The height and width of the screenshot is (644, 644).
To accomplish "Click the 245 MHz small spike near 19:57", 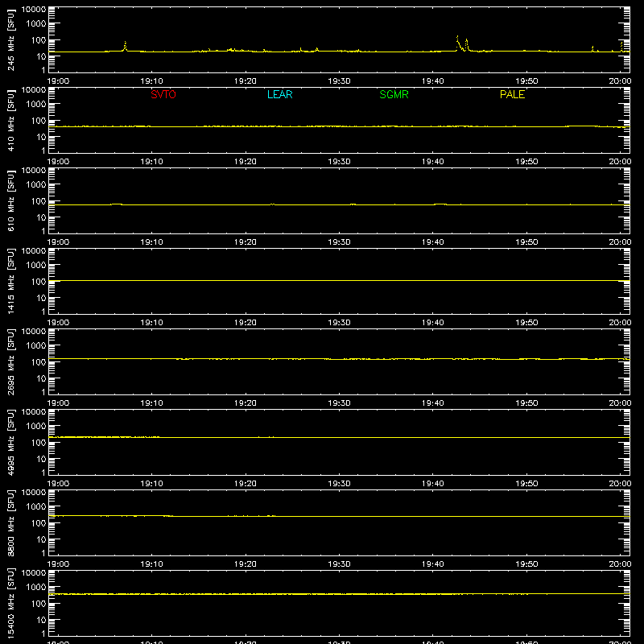I will click(x=592, y=48).
